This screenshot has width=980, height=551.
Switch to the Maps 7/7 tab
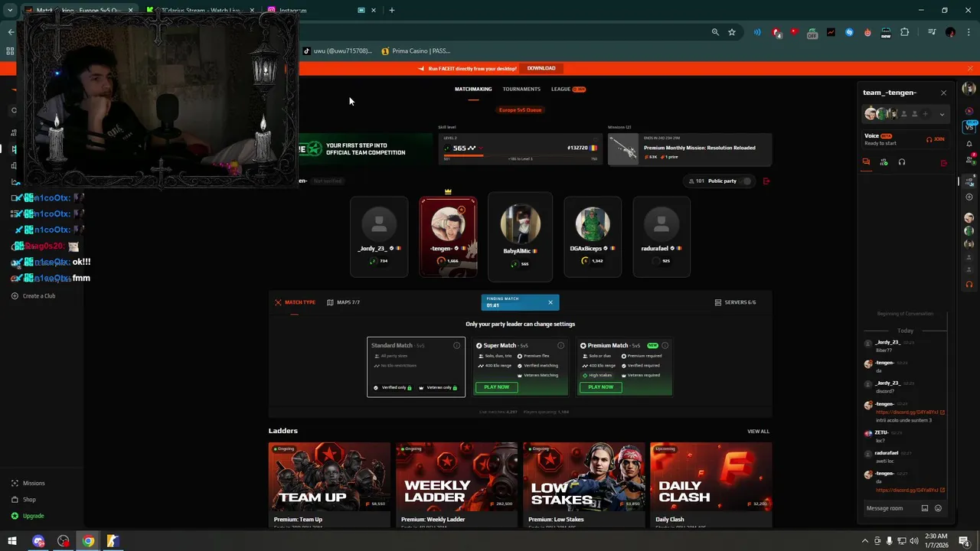(343, 302)
